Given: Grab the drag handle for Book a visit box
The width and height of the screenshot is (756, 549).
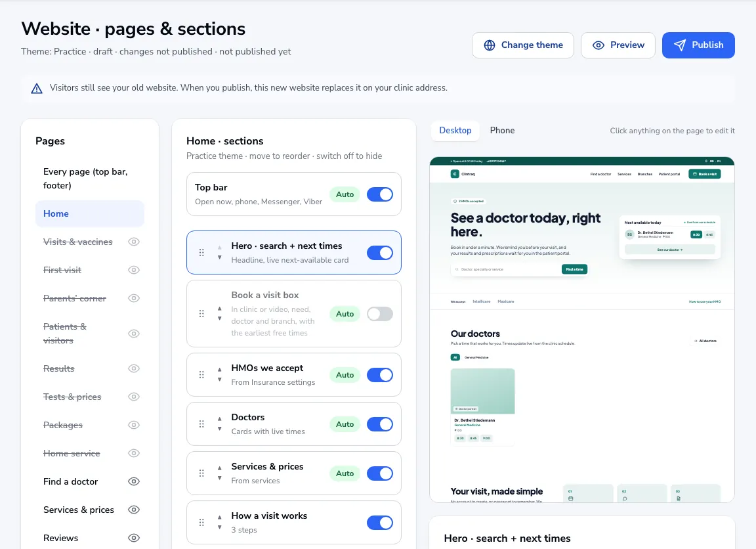Looking at the screenshot, I should coord(201,314).
